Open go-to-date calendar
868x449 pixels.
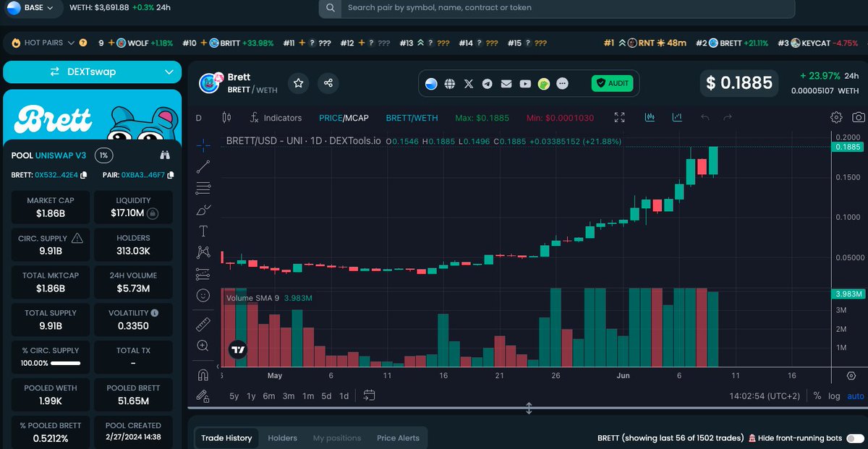[x=369, y=395]
